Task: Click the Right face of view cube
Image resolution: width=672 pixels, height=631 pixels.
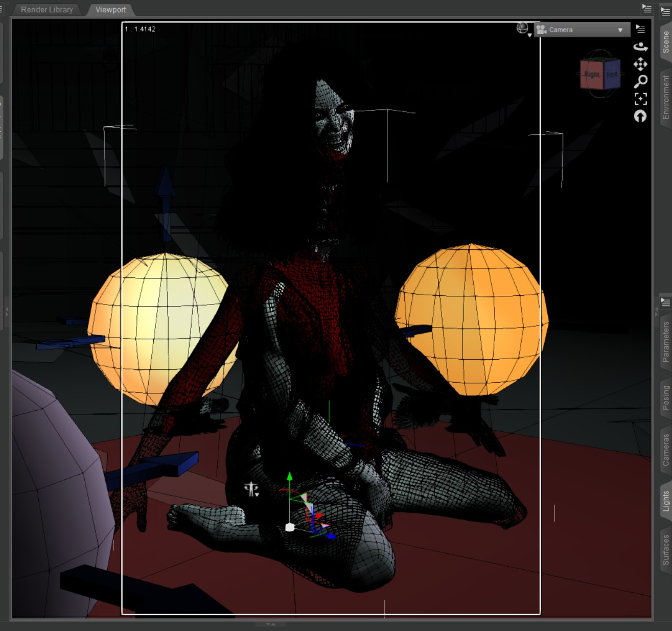Action: (592, 75)
